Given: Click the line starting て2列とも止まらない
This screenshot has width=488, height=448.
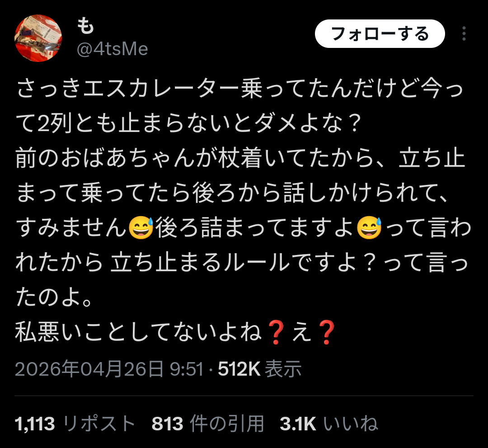Looking at the screenshot, I should point(188,123).
